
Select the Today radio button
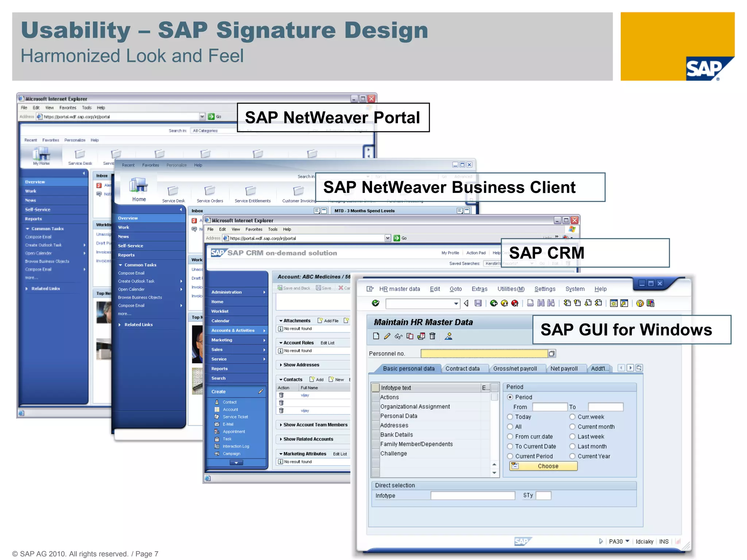pyautogui.click(x=510, y=417)
